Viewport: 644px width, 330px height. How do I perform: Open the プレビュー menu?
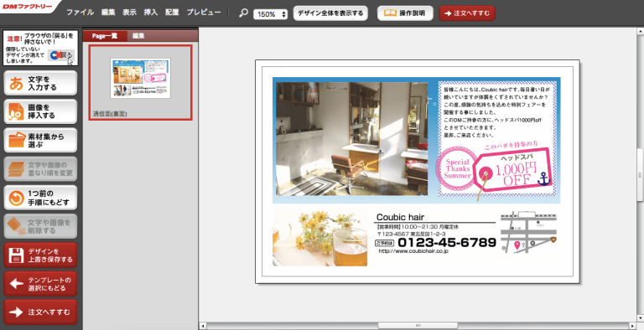[204, 13]
